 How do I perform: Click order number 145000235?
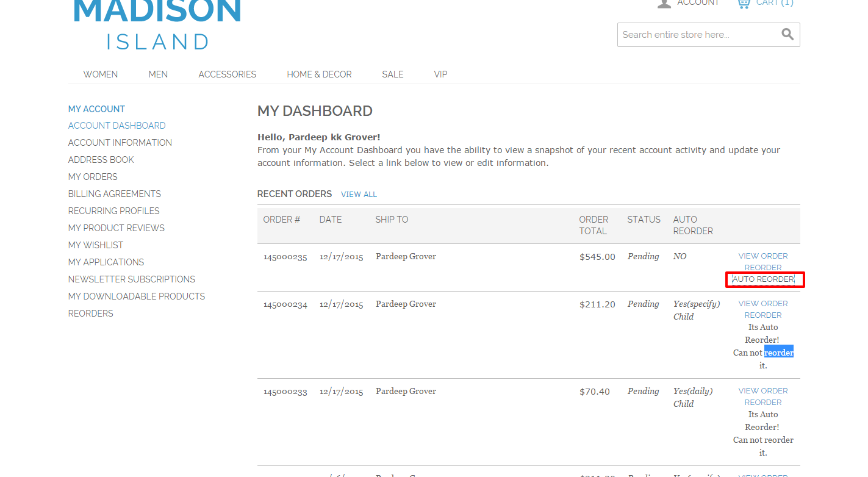tap(285, 257)
